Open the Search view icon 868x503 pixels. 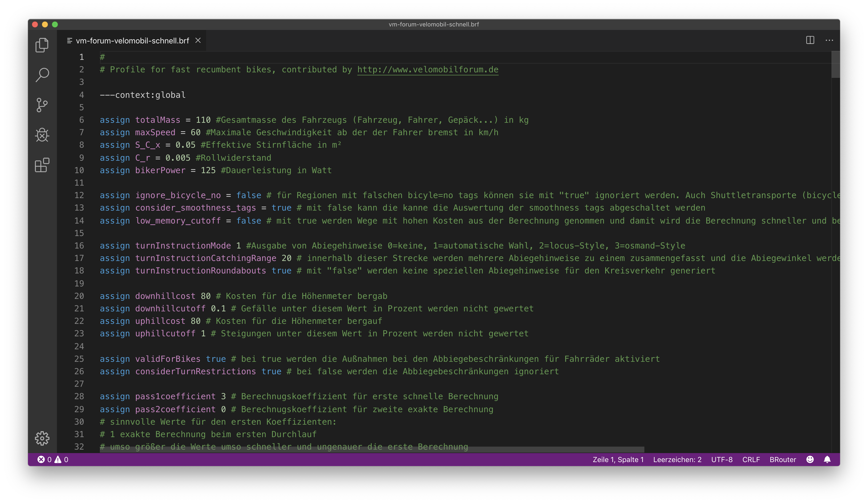click(x=42, y=75)
